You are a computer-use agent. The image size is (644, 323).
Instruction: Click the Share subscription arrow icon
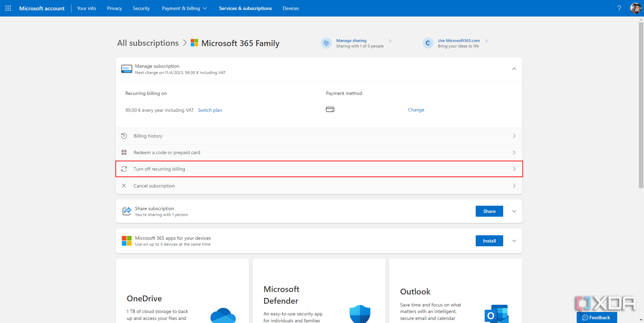(x=127, y=211)
